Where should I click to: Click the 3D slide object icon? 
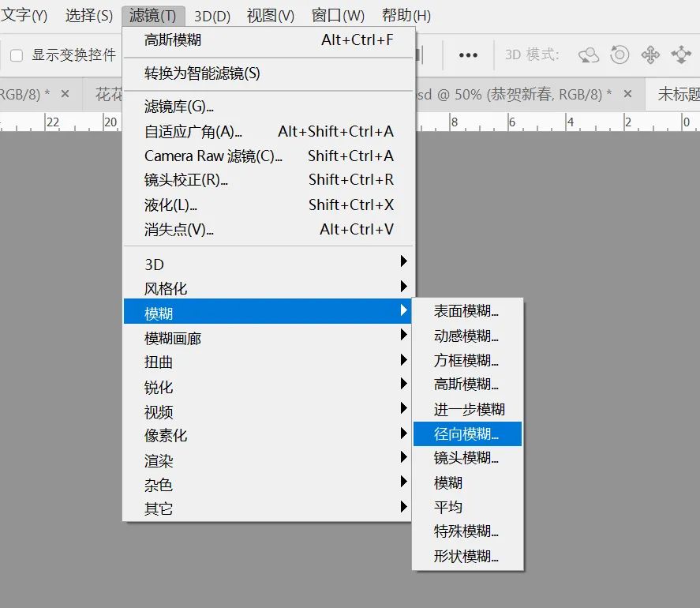(681, 55)
